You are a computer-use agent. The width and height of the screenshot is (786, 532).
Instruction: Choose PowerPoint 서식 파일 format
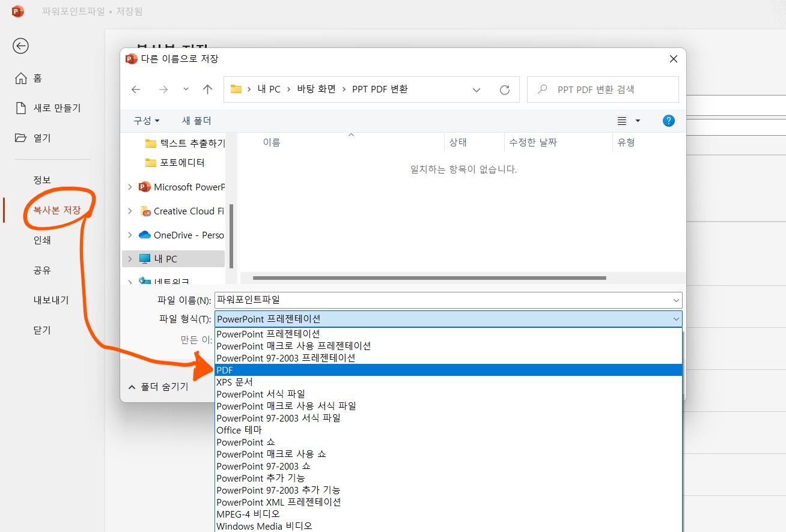[x=448, y=394]
